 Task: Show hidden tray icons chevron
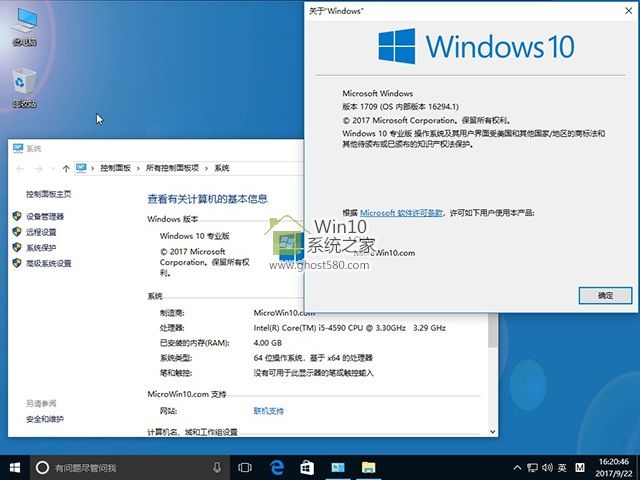tap(517, 468)
